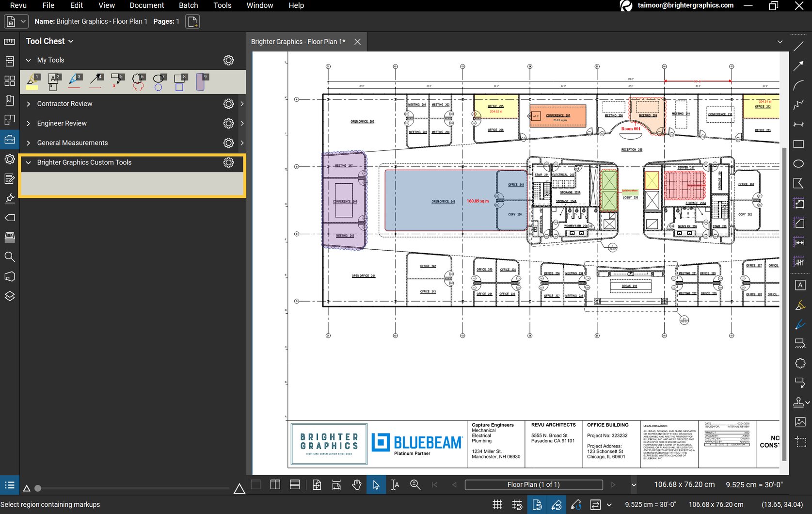Select the highlighter tool in My Tools
The width and height of the screenshot is (812, 514).
point(32,81)
